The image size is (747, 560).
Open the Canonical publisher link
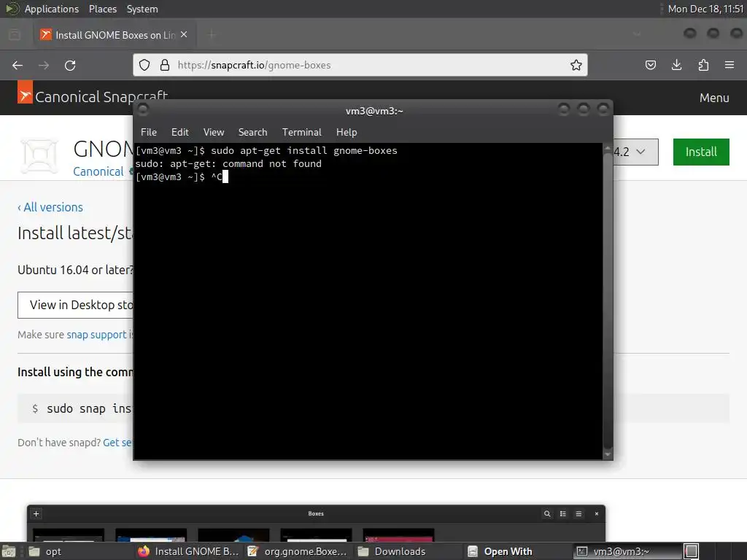pyautogui.click(x=98, y=171)
